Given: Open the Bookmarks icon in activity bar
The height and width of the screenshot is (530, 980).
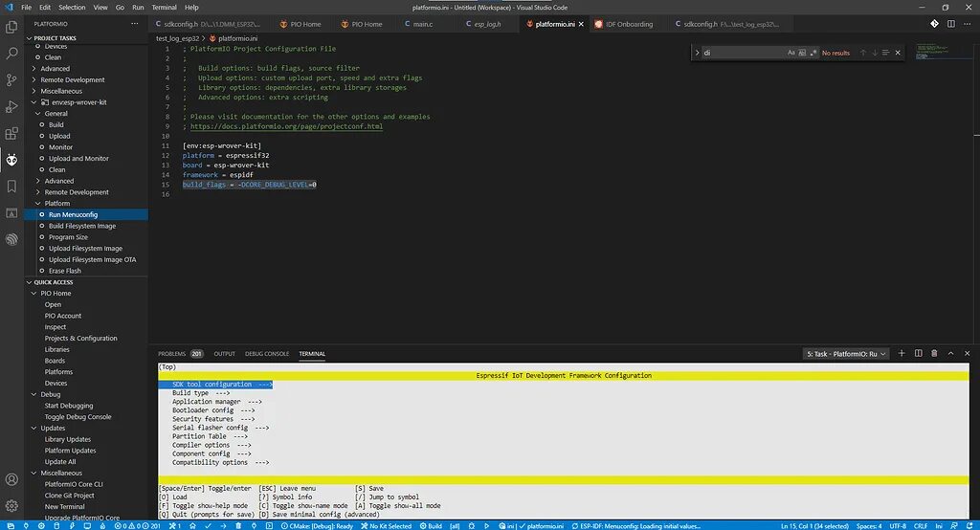Looking at the screenshot, I should (x=11, y=187).
